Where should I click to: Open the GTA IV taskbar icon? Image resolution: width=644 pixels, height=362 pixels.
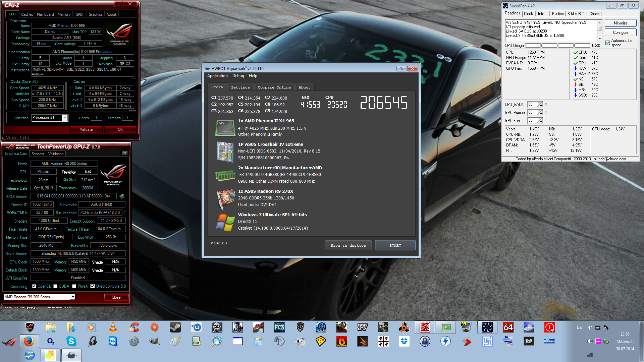pos(362,327)
